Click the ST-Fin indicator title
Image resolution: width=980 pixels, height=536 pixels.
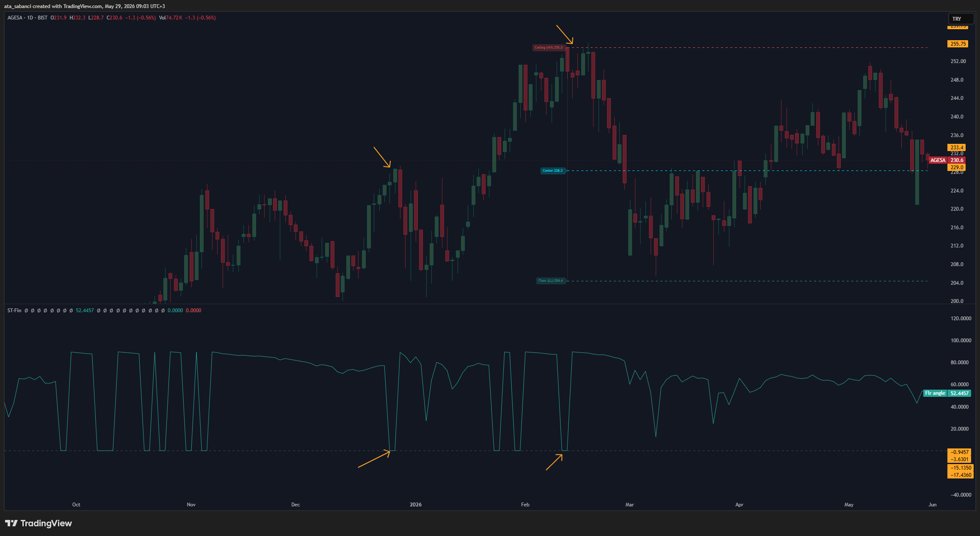pos(14,311)
